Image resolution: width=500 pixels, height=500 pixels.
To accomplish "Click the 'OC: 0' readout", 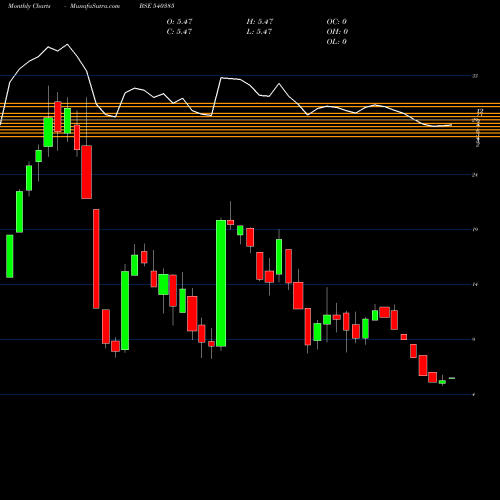I will click(337, 22).
